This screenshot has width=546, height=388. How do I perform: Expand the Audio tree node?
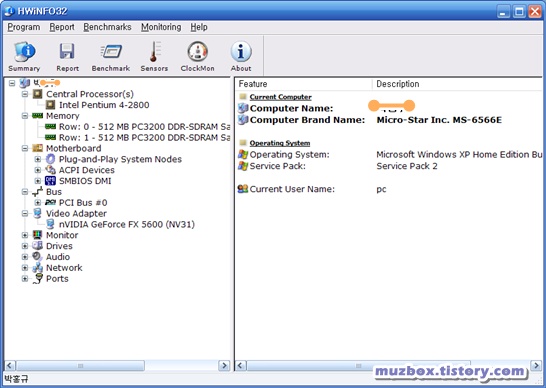pyautogui.click(x=25, y=257)
